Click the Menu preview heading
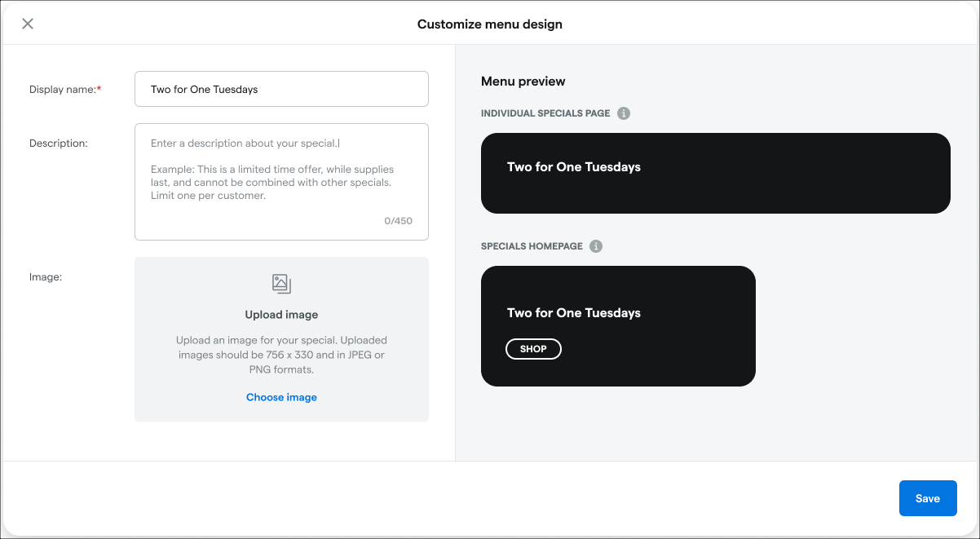Screen dimensions: 980x539 point(523,82)
